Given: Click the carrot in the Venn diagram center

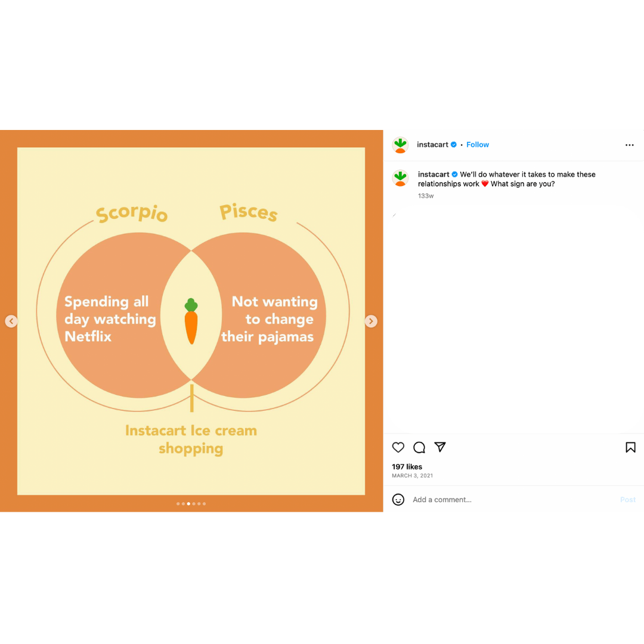Looking at the screenshot, I should (x=191, y=321).
